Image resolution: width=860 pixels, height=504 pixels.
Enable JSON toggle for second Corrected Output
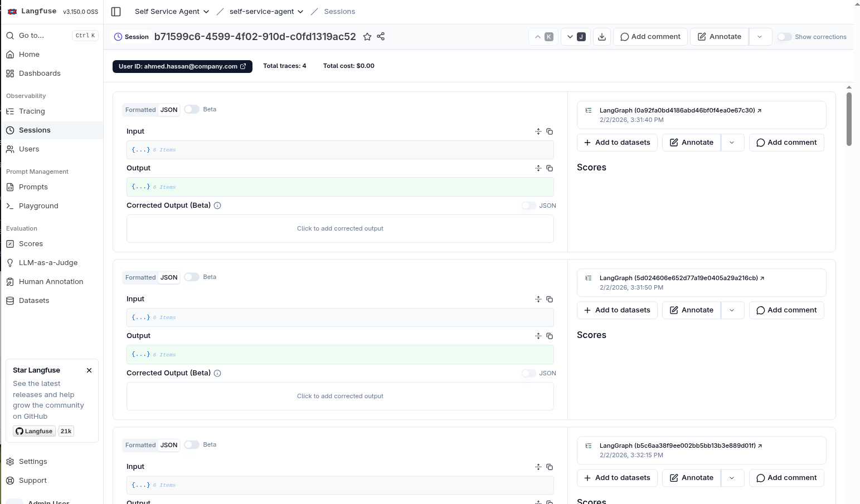(529, 373)
